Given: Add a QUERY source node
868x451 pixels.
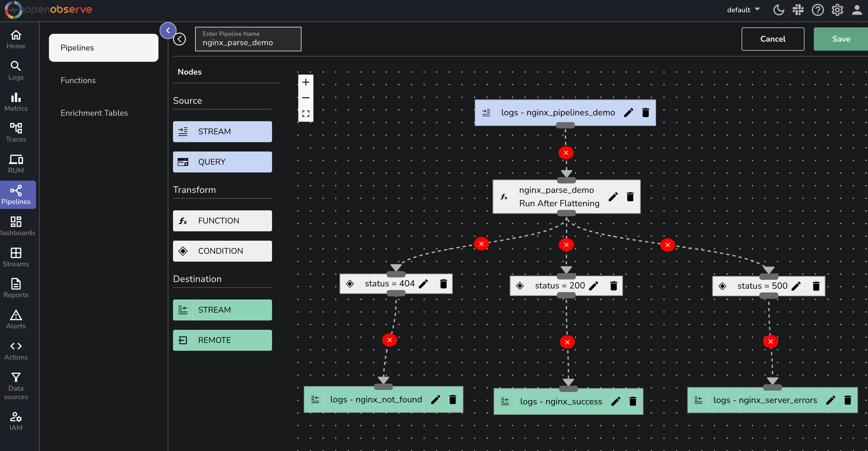Looking at the screenshot, I should point(222,162).
